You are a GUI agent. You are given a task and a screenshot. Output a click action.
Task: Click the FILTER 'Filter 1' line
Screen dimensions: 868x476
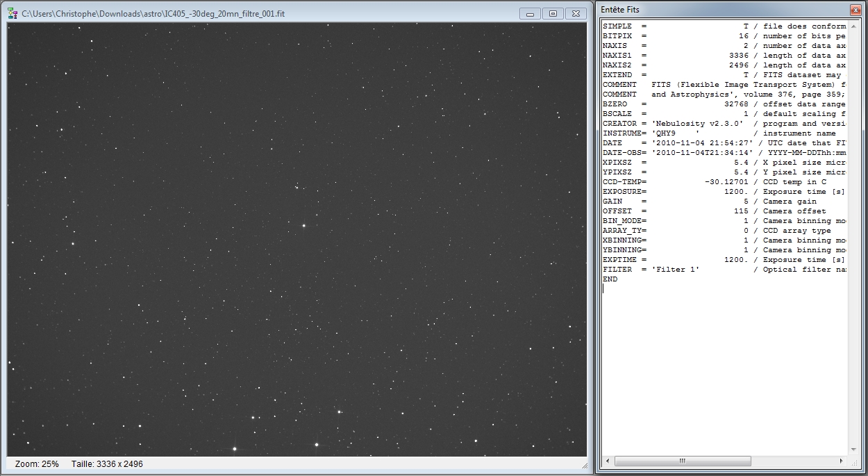point(724,270)
